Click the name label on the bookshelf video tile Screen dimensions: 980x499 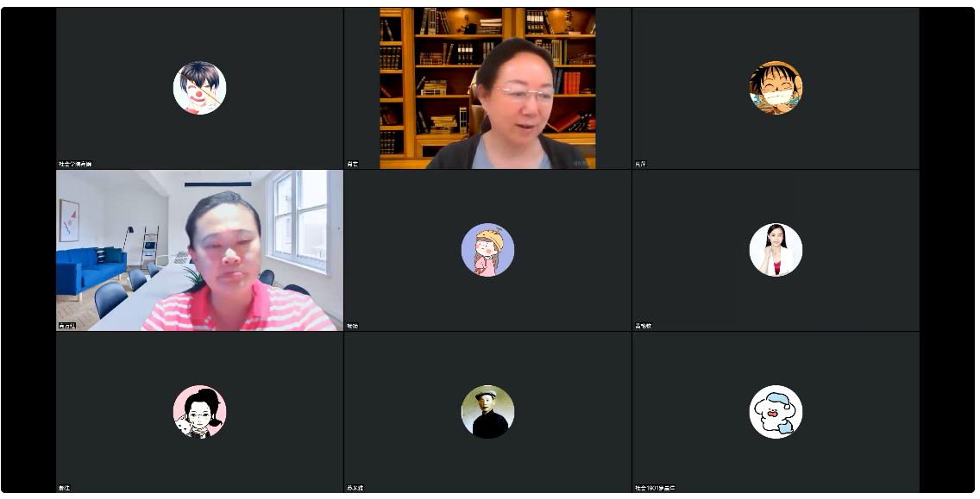pyautogui.click(x=353, y=165)
